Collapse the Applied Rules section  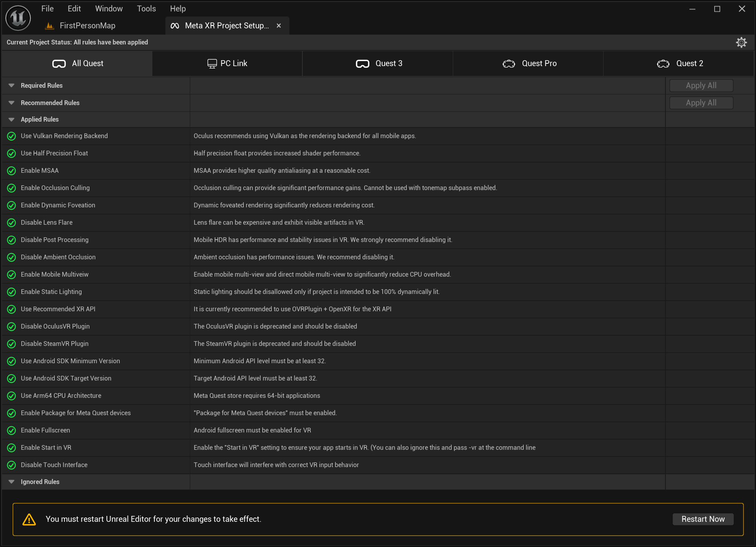pyautogui.click(x=11, y=119)
